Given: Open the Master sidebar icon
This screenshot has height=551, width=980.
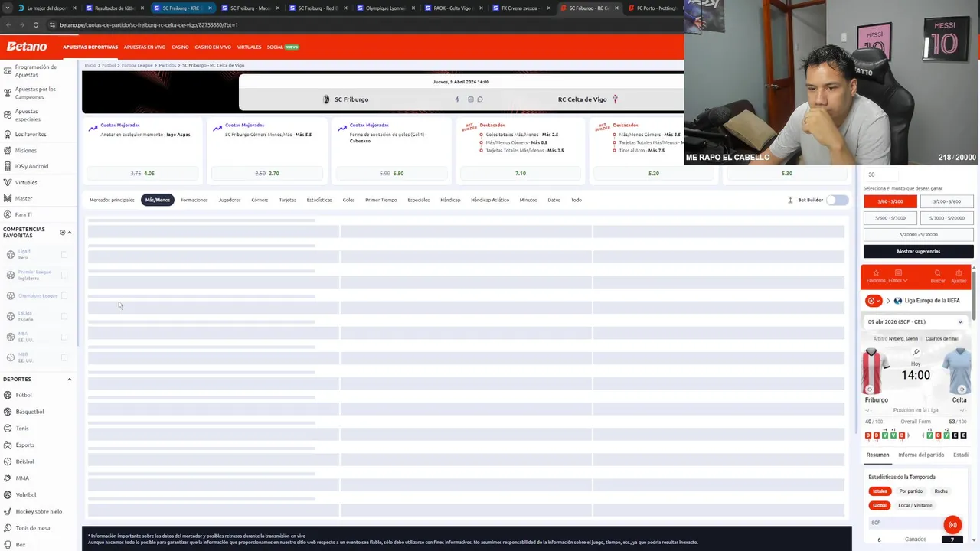Looking at the screenshot, I should click(8, 198).
